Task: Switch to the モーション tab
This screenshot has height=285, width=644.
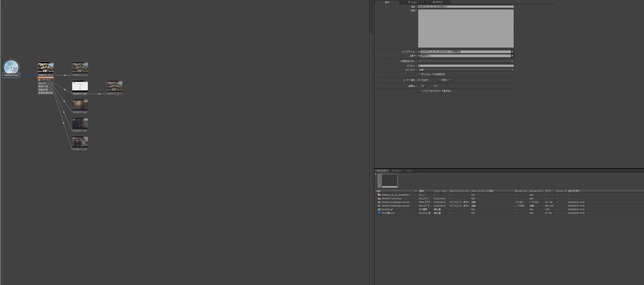Action: pyautogui.click(x=412, y=2)
